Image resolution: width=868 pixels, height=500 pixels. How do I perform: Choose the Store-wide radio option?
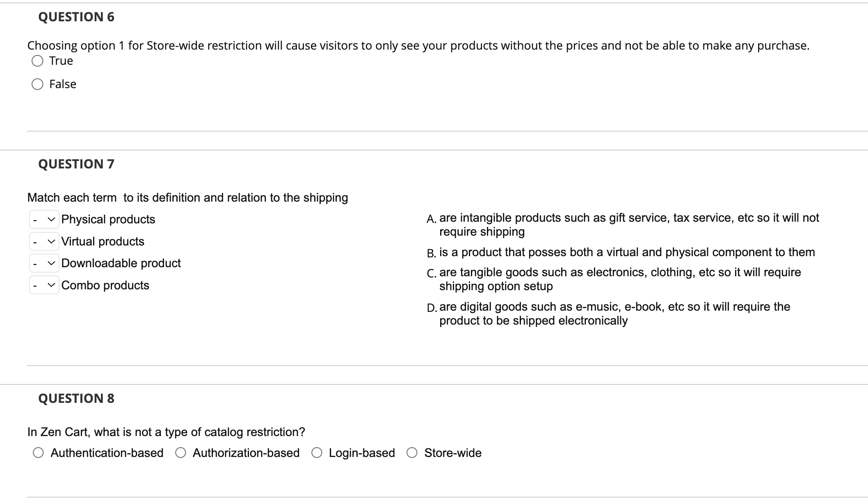[412, 453]
